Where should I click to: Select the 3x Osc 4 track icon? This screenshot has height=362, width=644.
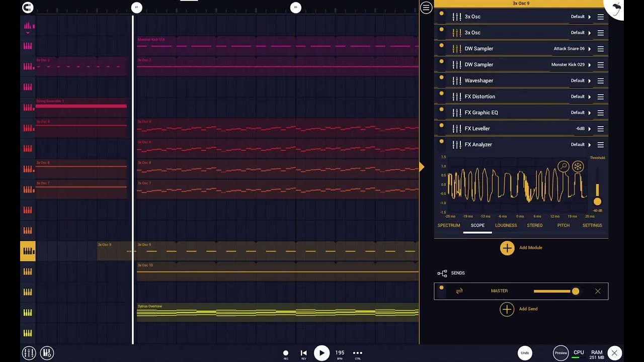point(28,128)
